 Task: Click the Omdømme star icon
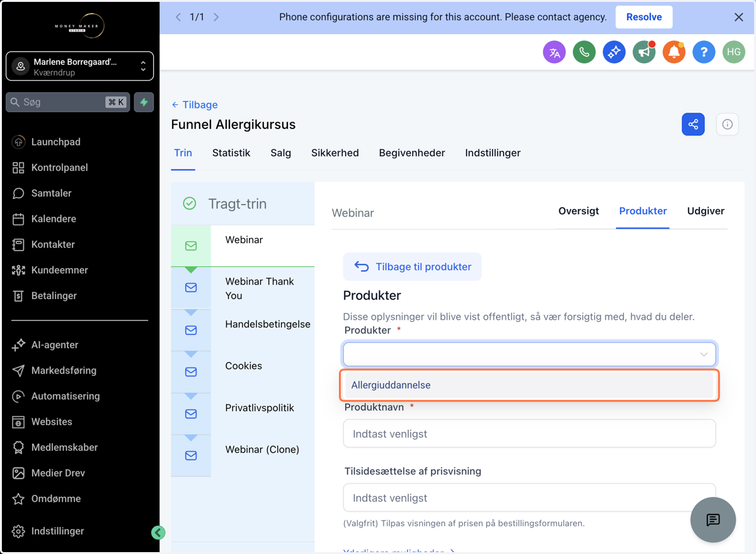pyautogui.click(x=18, y=499)
